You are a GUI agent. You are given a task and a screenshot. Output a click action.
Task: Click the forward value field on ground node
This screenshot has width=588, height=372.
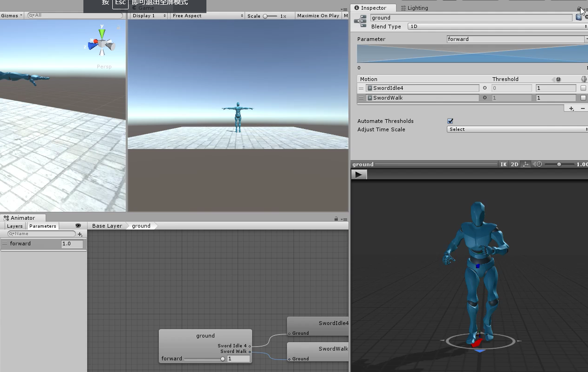coord(239,358)
